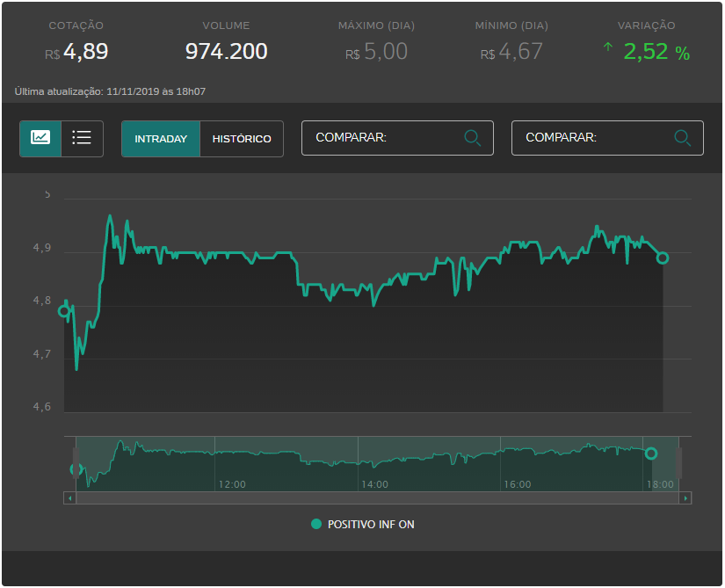The width and height of the screenshot is (725, 588).
Task: Switch to the line chart view icon
Action: pyautogui.click(x=40, y=138)
